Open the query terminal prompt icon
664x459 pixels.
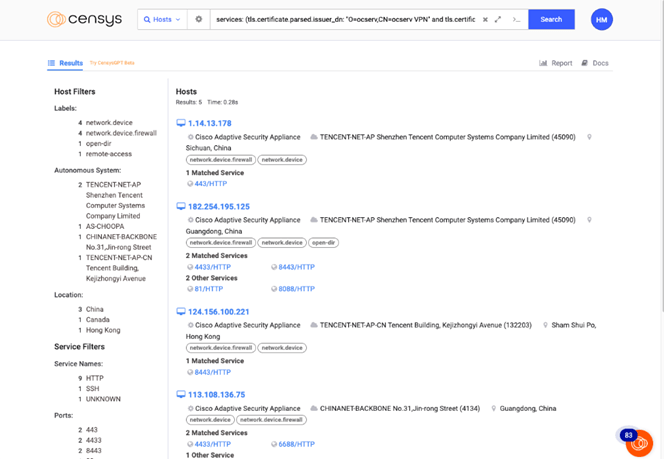click(x=516, y=19)
